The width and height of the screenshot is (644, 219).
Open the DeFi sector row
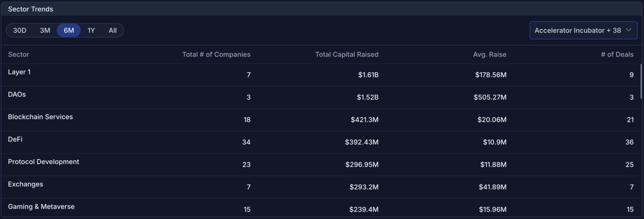[15, 139]
